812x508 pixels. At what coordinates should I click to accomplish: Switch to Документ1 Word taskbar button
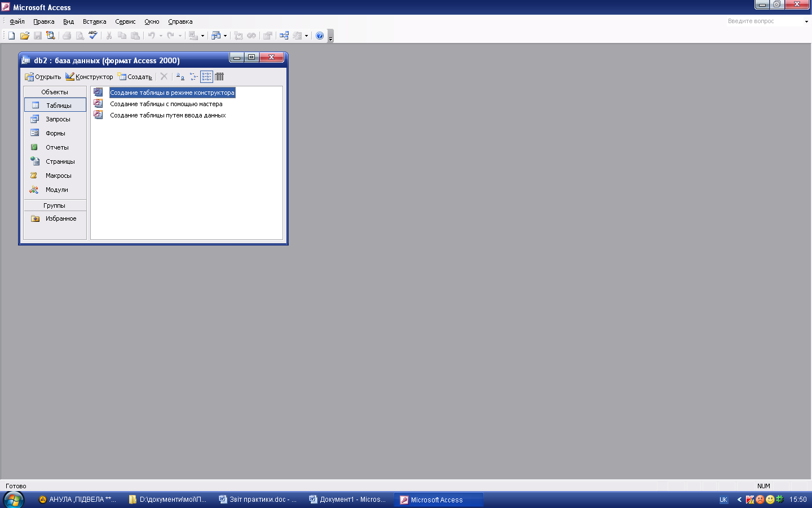click(x=348, y=500)
